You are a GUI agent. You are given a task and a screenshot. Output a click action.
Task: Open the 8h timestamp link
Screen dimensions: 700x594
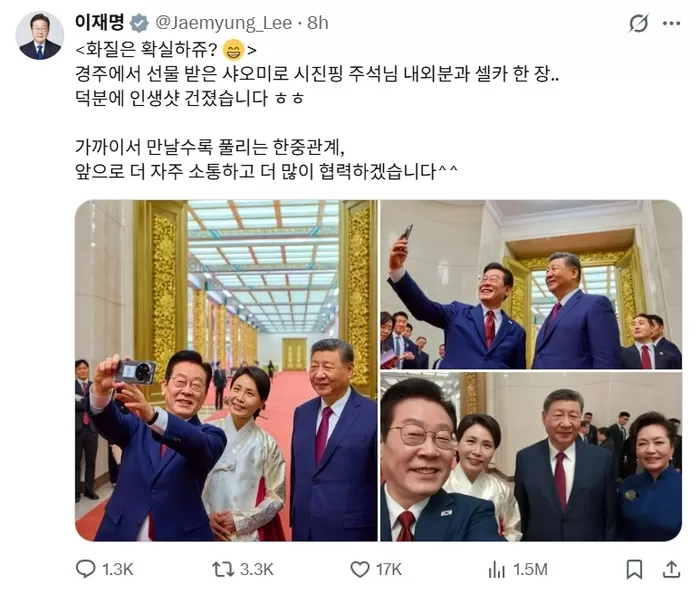click(317, 23)
